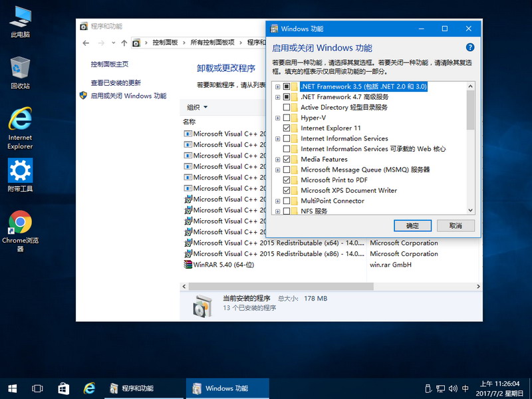Expand the Media Features node
Viewport: 532px width, 399px height.
pyautogui.click(x=277, y=160)
